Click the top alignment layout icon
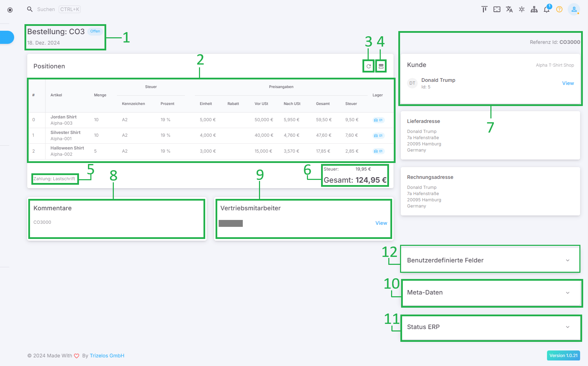 (x=485, y=9)
